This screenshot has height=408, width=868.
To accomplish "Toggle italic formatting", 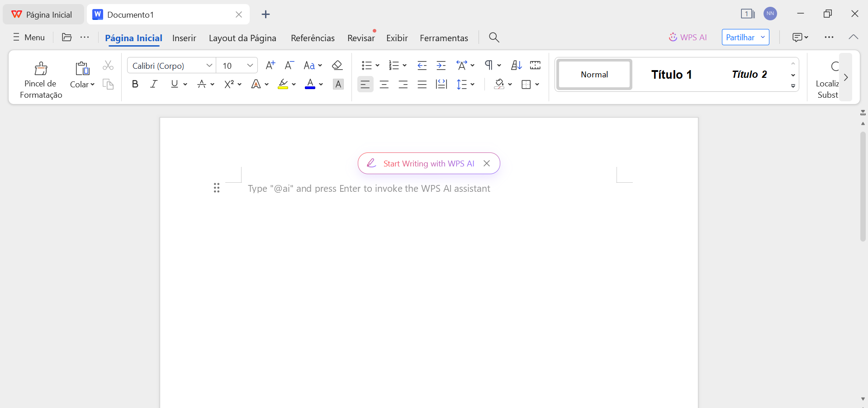I will pyautogui.click(x=154, y=84).
